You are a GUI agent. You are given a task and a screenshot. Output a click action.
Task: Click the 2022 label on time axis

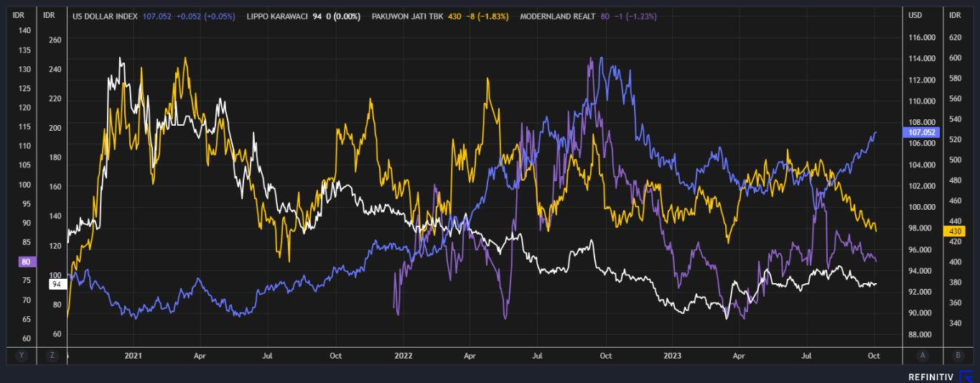pyautogui.click(x=403, y=356)
